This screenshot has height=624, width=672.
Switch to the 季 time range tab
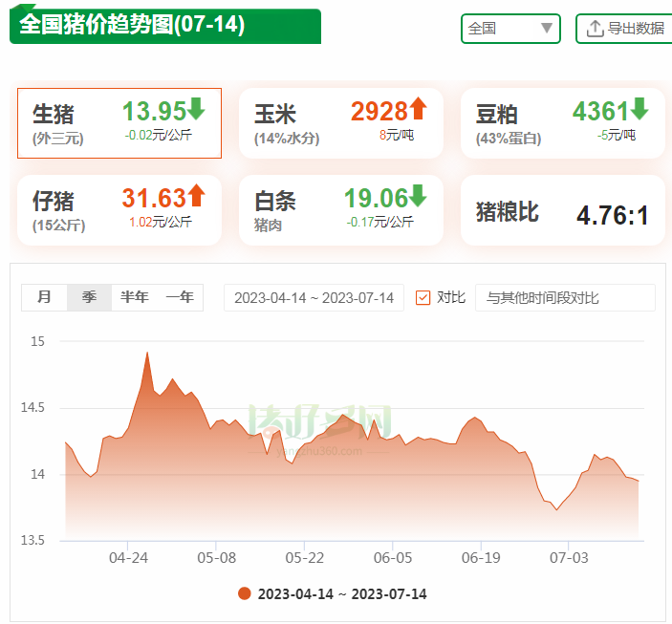(89, 297)
